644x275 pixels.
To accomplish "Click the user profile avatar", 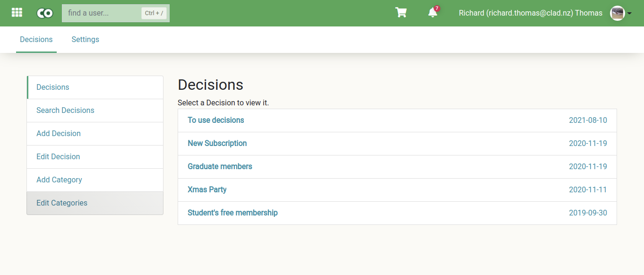I will 617,13.
